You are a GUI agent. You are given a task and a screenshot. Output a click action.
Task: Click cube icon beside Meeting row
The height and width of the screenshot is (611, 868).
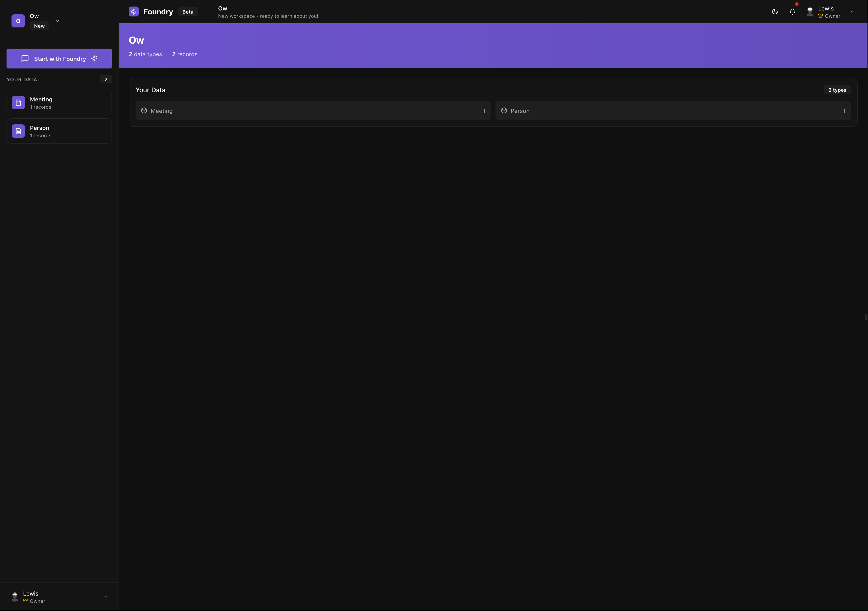click(144, 111)
